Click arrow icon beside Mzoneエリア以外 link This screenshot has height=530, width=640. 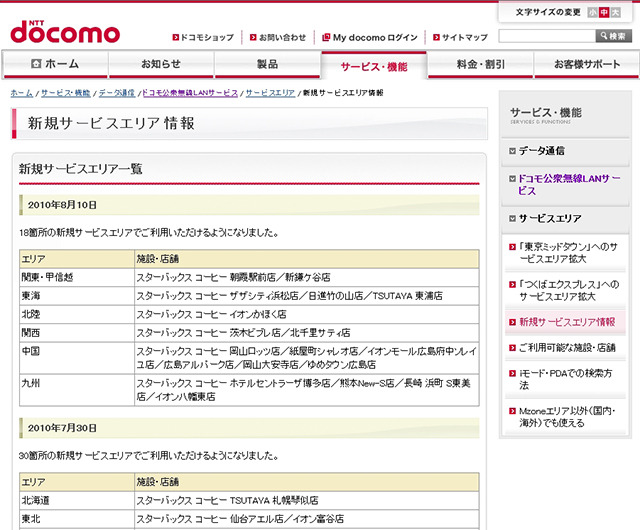coord(512,412)
